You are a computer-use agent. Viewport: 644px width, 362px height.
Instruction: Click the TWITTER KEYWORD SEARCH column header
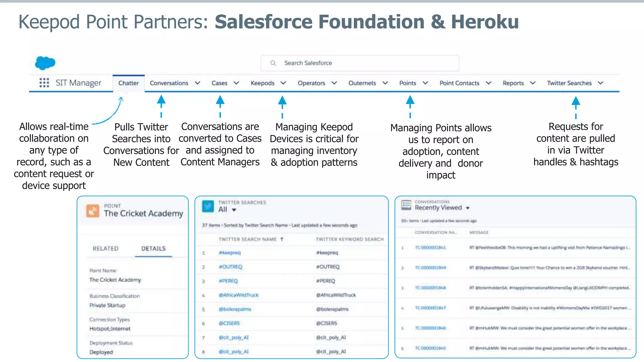click(350, 239)
